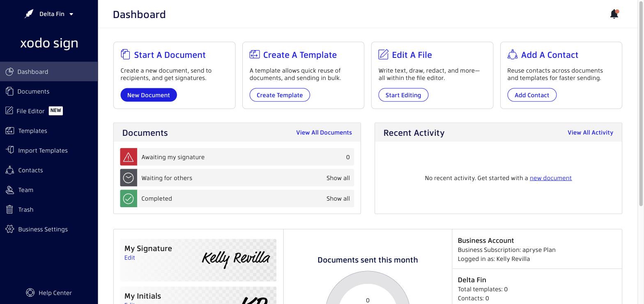Screen dimensions: 644x304
Task: Click the NEW badge beside File Editor
Action: coord(56,110)
